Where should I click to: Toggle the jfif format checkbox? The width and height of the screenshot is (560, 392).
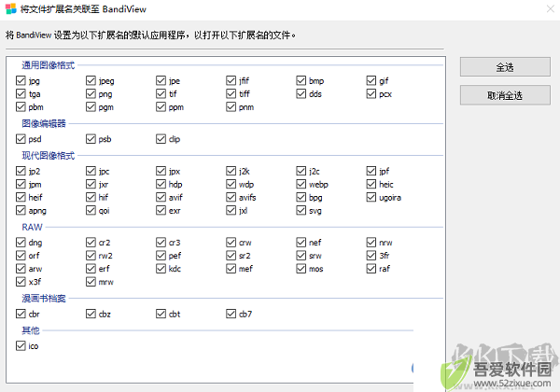point(231,80)
